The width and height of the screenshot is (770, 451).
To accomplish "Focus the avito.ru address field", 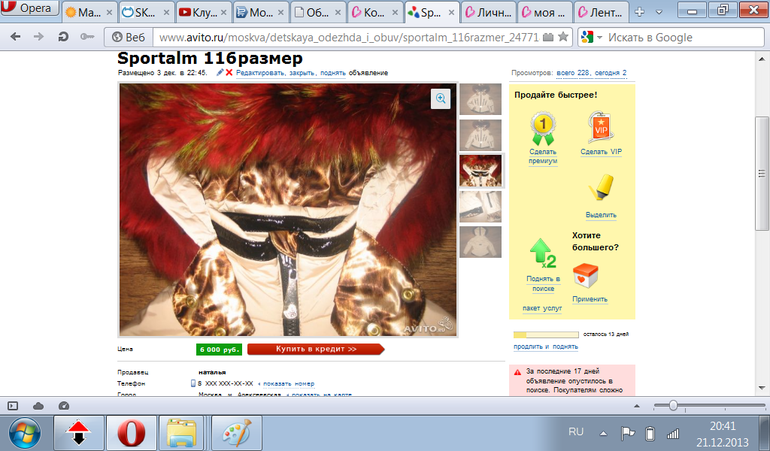I will point(349,37).
